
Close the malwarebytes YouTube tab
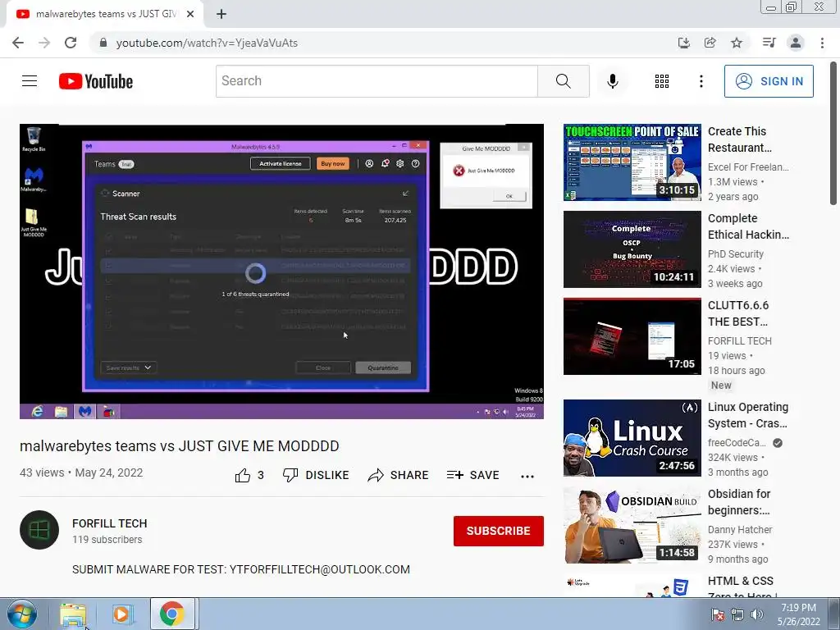click(190, 15)
